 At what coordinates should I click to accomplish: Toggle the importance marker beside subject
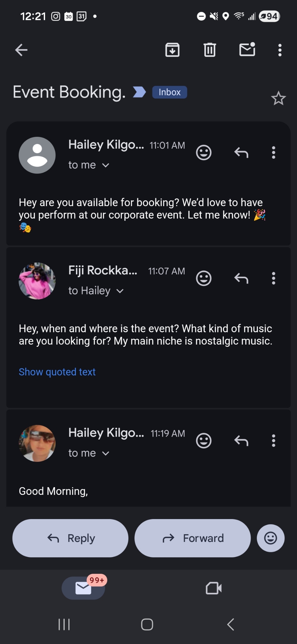(x=139, y=92)
